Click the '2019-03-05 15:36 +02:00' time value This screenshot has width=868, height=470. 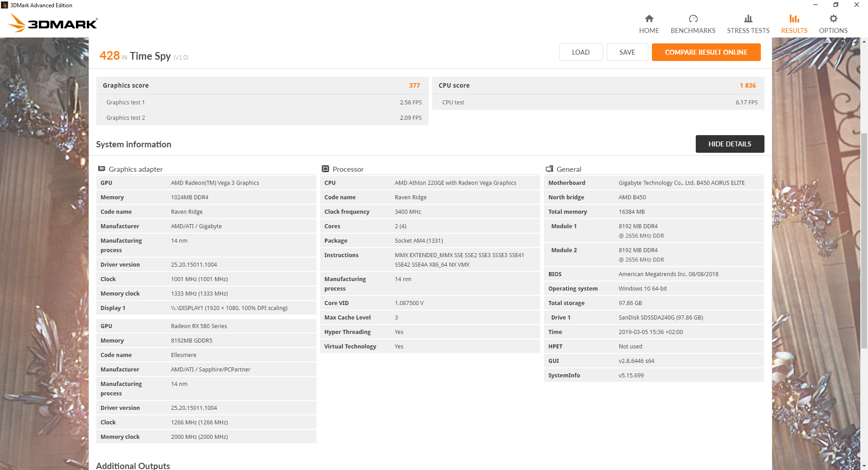click(x=651, y=332)
